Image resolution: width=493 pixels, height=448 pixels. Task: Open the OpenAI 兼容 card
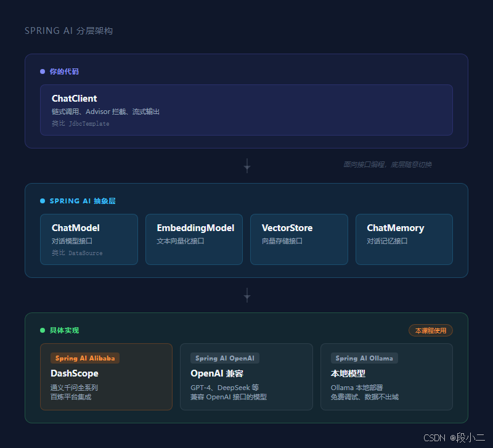[246, 377]
